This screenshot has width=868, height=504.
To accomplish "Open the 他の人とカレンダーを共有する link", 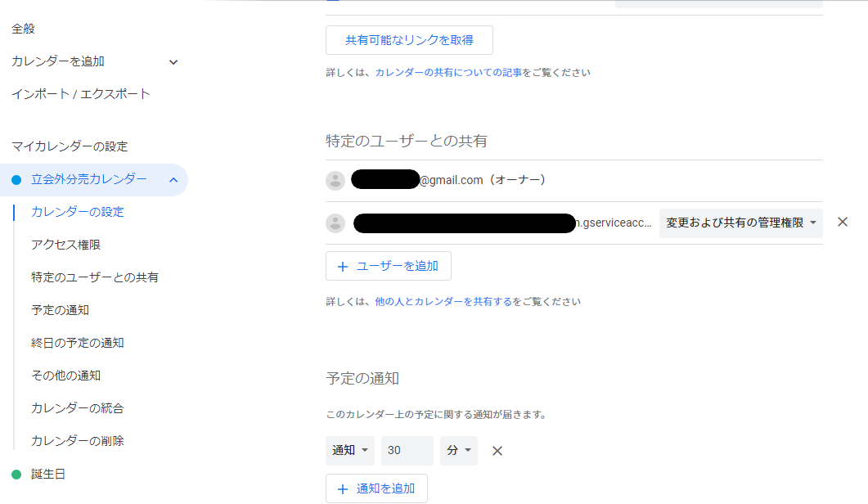I will [x=443, y=302].
